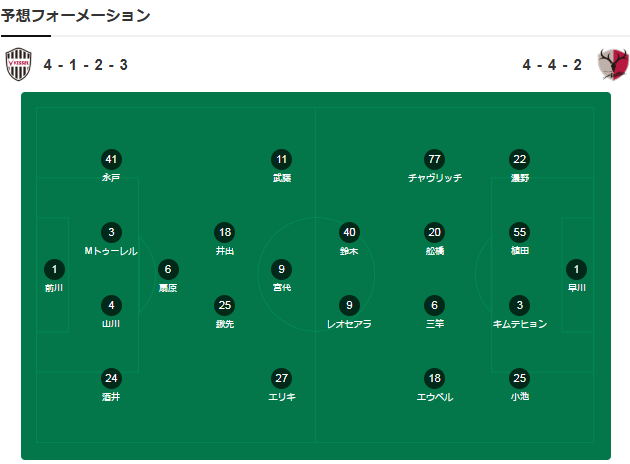Open the キムテヒョン player name link

519,324
